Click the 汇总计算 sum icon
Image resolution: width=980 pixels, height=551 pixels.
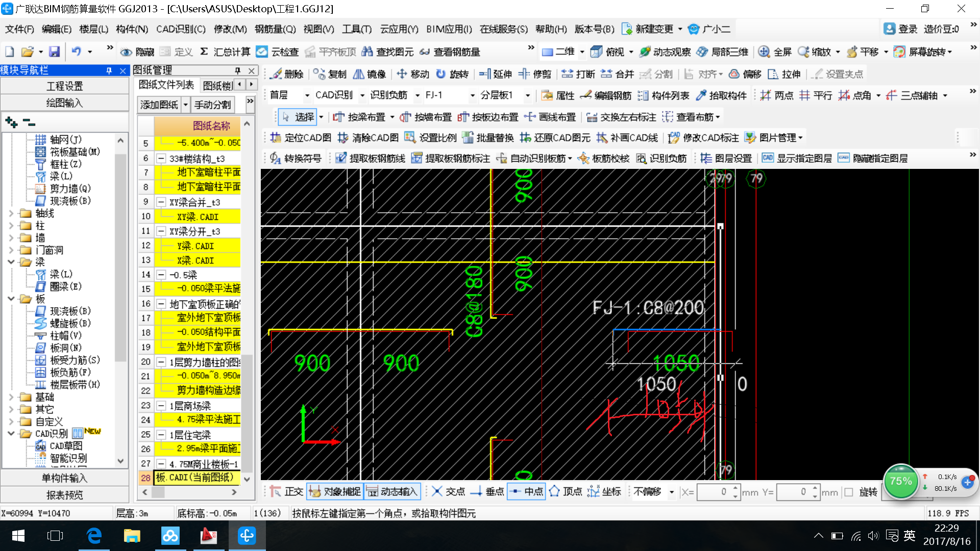click(x=225, y=52)
